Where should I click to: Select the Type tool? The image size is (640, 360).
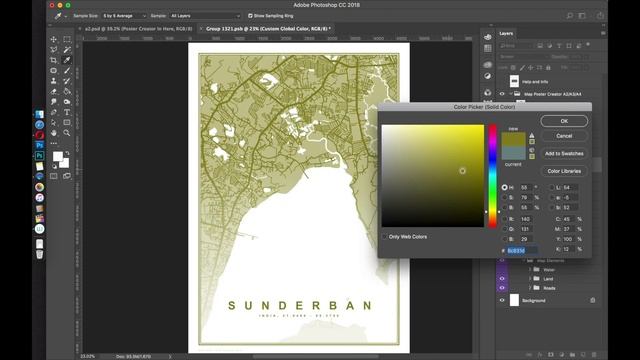coord(67,112)
